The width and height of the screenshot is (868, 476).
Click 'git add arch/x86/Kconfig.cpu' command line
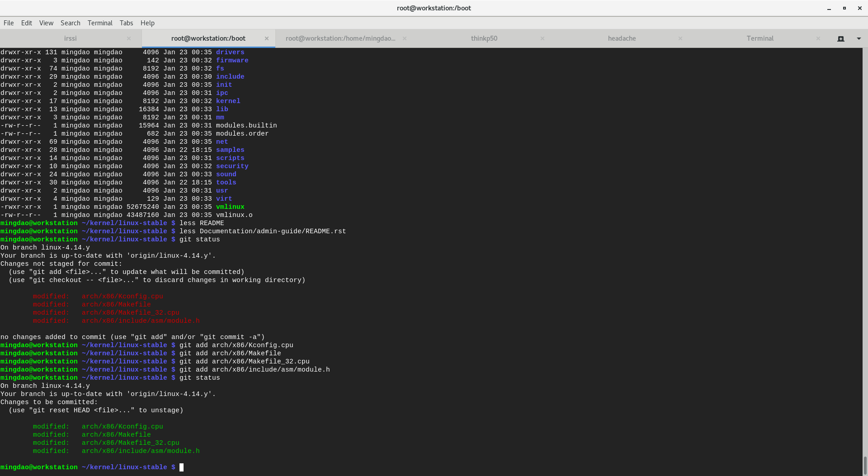pos(236,345)
